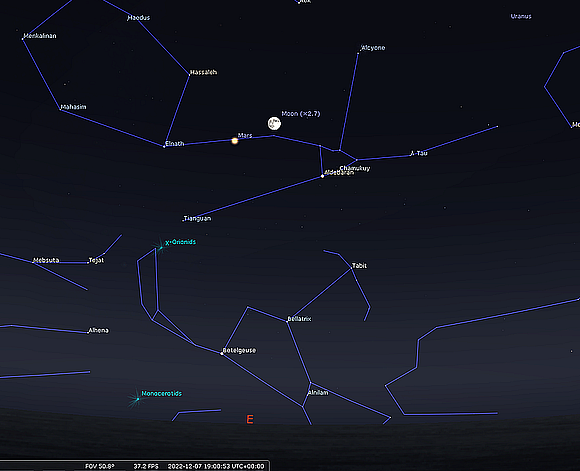Click the red E cardinal direction marker

click(x=250, y=419)
